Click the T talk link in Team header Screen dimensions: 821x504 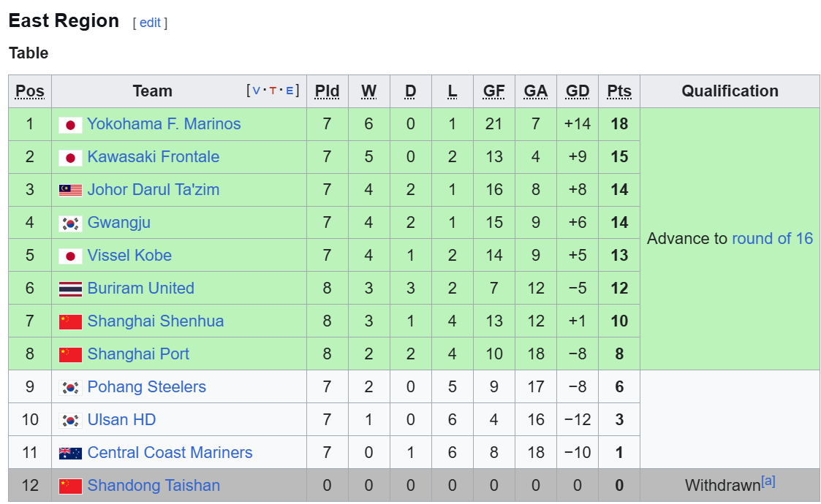[x=272, y=91]
